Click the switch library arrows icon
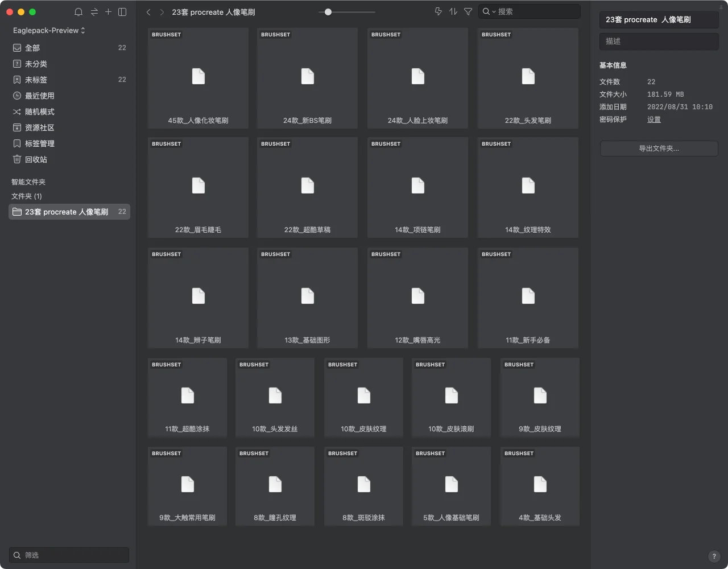The height and width of the screenshot is (569, 728). pyautogui.click(x=94, y=11)
